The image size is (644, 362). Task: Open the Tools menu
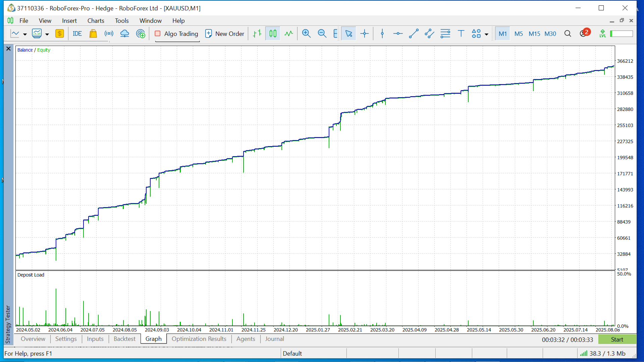[122, 21]
